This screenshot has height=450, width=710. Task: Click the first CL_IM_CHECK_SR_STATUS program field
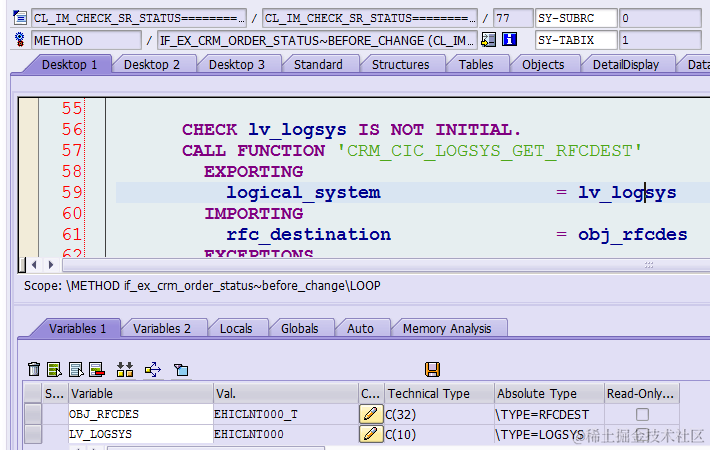coord(139,18)
